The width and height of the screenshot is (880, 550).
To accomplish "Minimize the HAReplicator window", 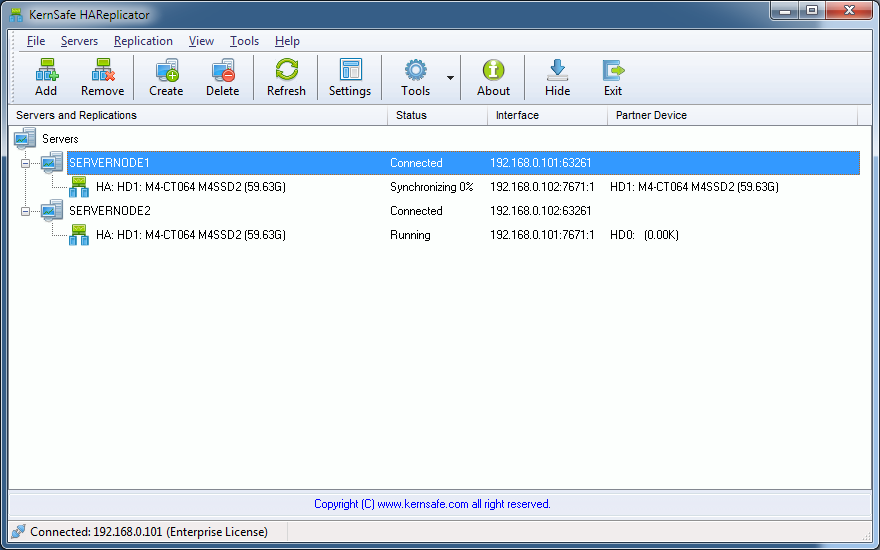I will (785, 10).
